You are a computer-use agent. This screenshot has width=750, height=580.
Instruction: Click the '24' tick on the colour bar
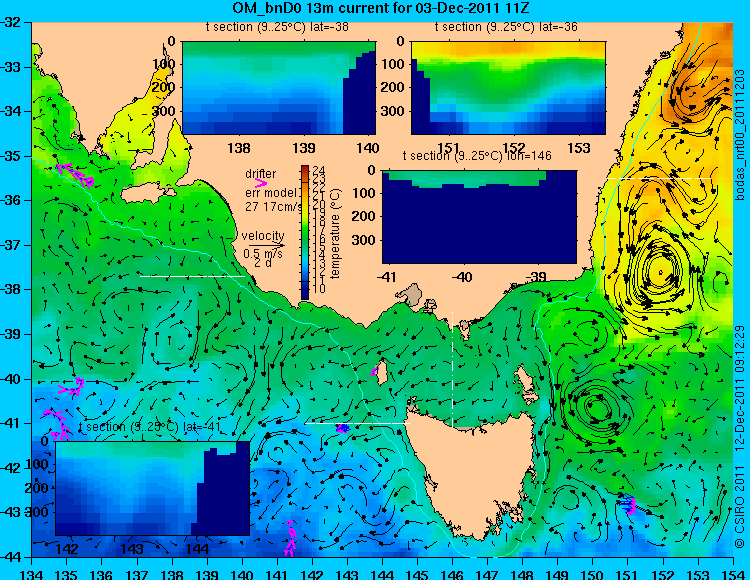[319, 171]
